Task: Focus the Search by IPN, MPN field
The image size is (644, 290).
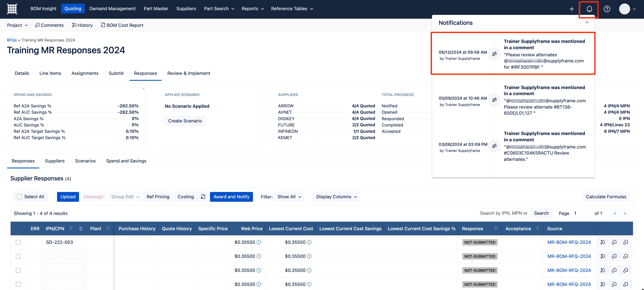Action: pyautogui.click(x=503, y=213)
